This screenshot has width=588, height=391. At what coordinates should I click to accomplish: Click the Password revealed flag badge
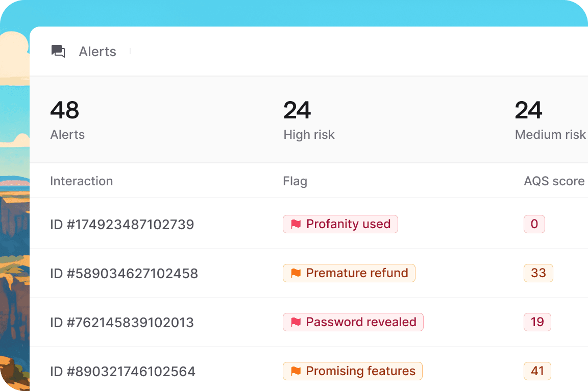tap(353, 322)
